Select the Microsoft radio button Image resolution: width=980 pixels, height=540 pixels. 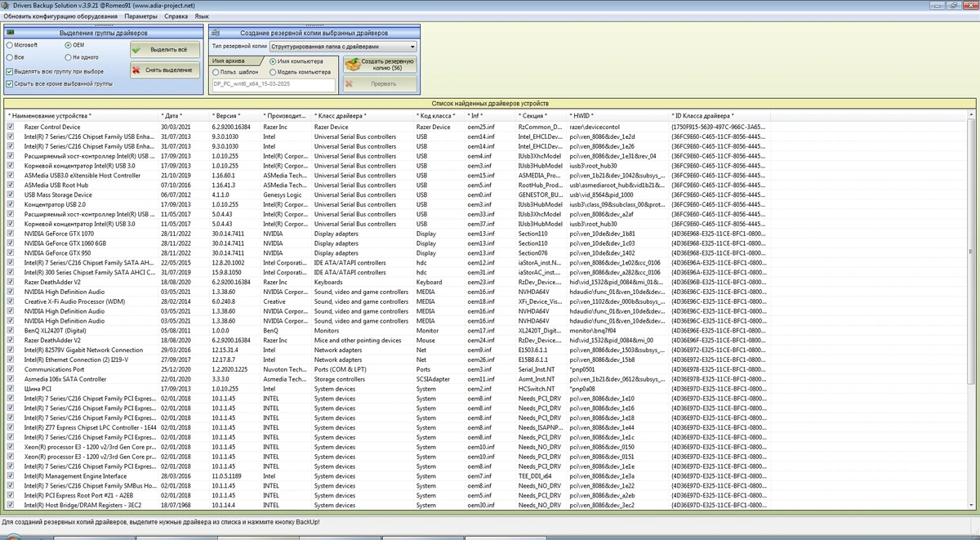[x=10, y=46]
